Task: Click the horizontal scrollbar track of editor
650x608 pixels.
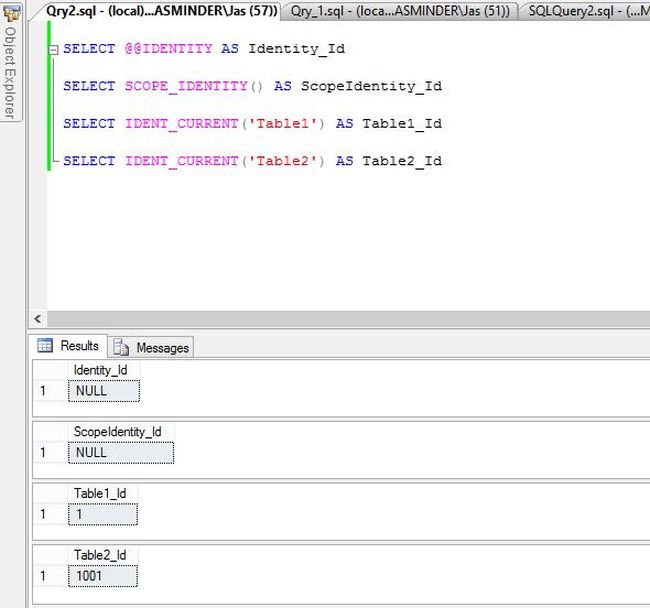Action: tap(348, 319)
